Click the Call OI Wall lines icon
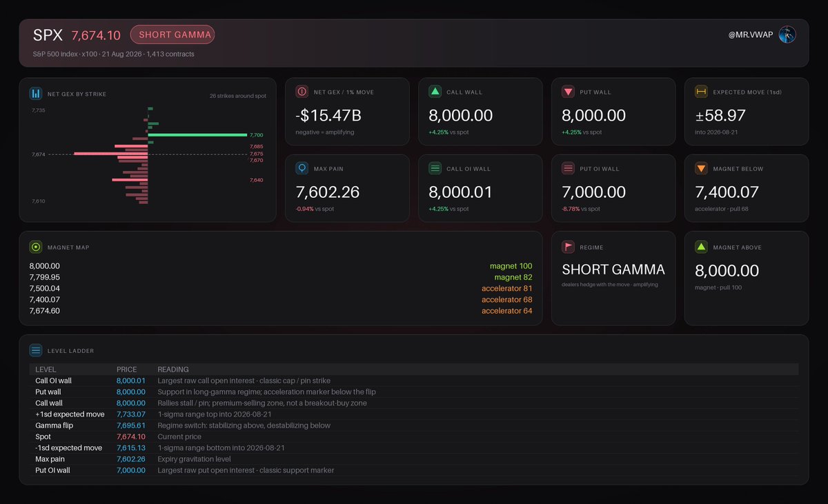The height and width of the screenshot is (504, 828). pyautogui.click(x=435, y=168)
